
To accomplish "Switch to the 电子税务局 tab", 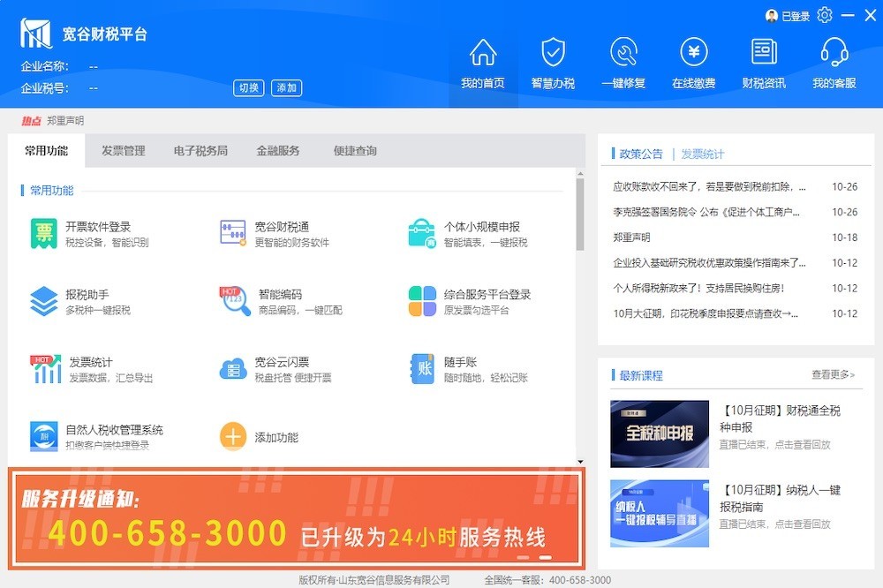I will pos(200,151).
